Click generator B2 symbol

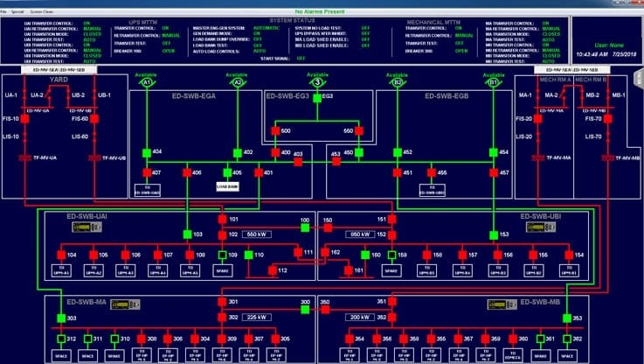pos(398,86)
